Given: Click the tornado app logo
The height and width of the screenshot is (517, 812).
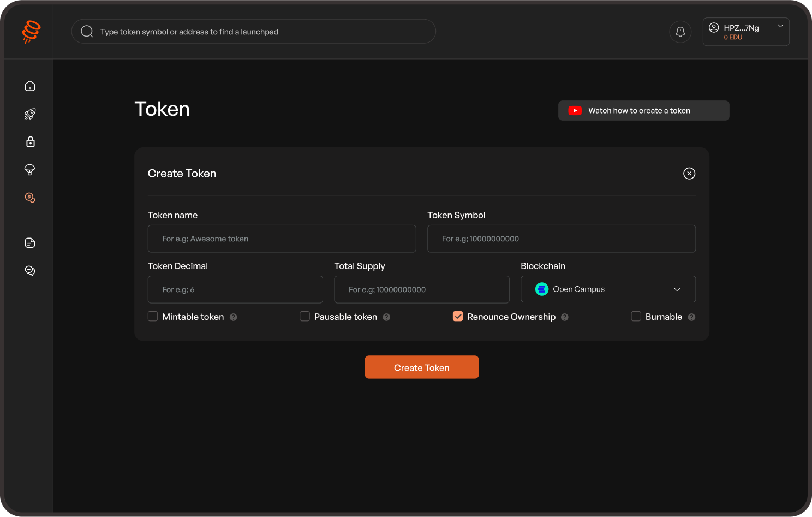Looking at the screenshot, I should tap(30, 31).
